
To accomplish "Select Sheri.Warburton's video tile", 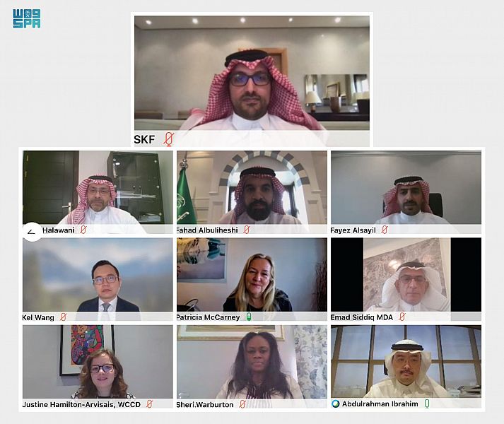I will pos(252,362).
